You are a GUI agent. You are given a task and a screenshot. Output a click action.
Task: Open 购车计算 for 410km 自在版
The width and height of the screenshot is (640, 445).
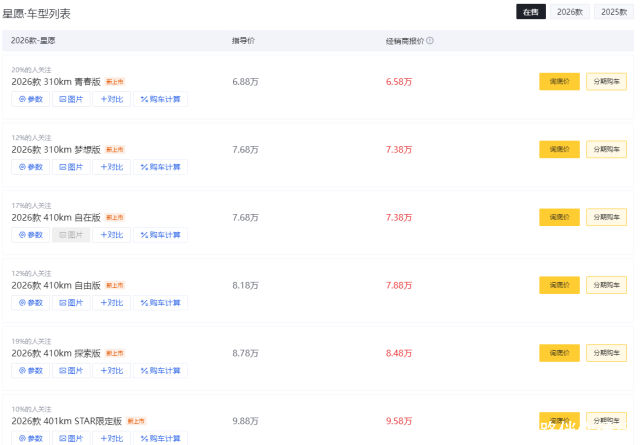click(160, 235)
